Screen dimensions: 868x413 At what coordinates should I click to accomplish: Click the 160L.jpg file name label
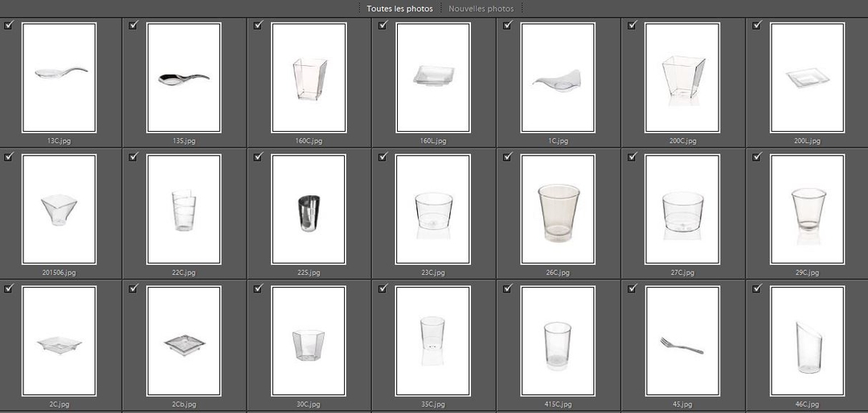433,141
